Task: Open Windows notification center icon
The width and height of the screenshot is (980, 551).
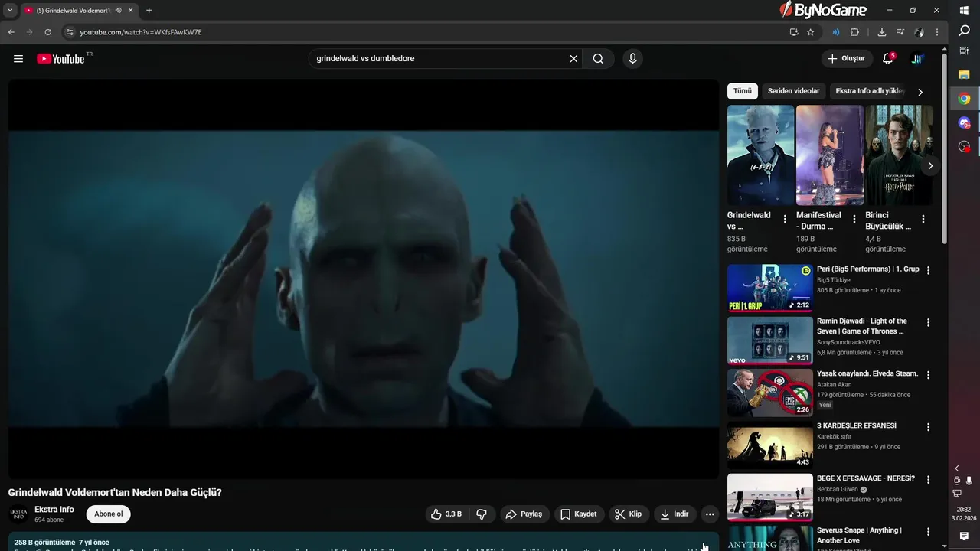Action: (964, 536)
